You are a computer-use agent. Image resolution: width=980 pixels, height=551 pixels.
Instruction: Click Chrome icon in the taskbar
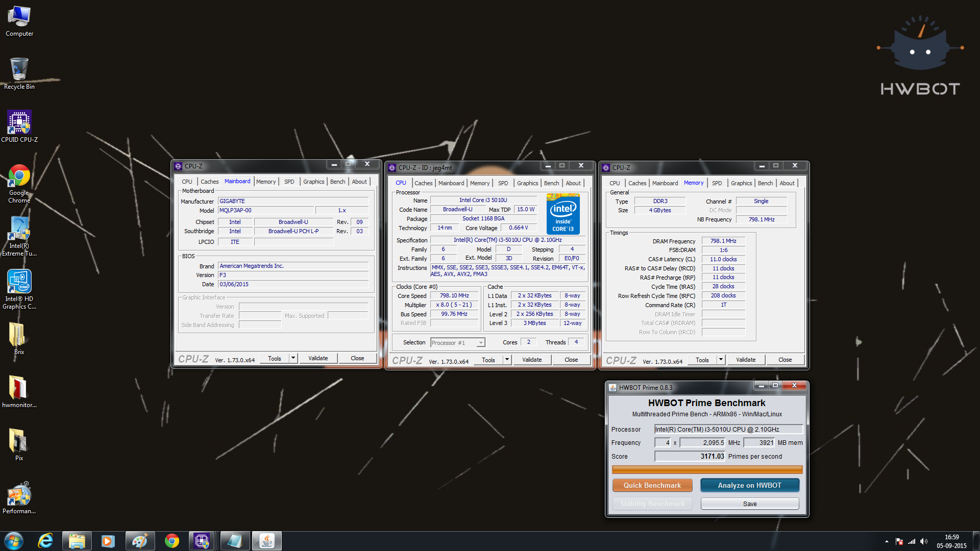(171, 541)
